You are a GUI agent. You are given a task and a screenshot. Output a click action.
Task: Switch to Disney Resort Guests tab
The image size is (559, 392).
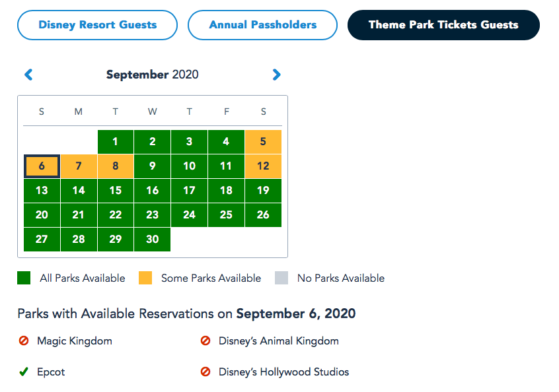[x=98, y=26]
